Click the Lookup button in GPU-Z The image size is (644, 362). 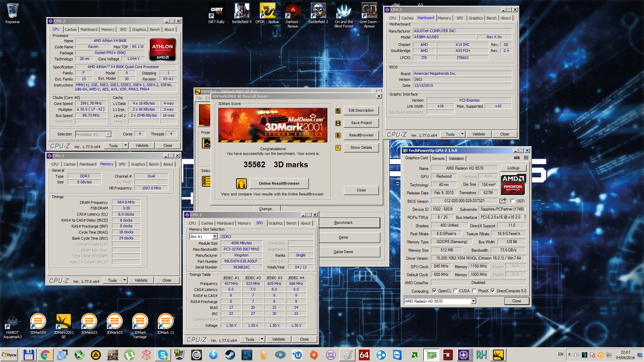pos(513,168)
